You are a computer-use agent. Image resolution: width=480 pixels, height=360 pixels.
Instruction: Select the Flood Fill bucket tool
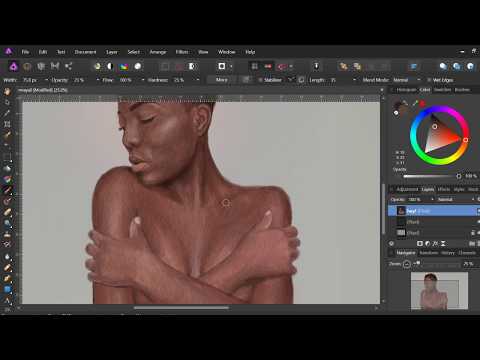pos(7,168)
